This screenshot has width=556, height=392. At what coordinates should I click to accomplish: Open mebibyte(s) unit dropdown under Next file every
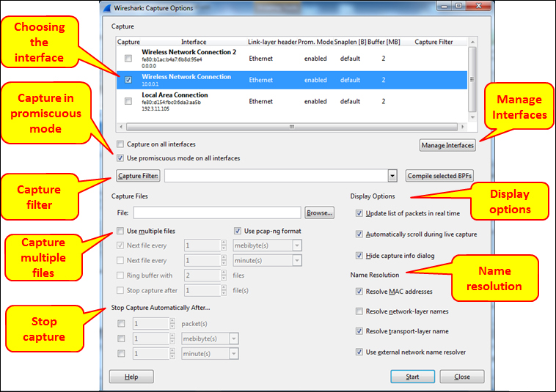coord(297,245)
